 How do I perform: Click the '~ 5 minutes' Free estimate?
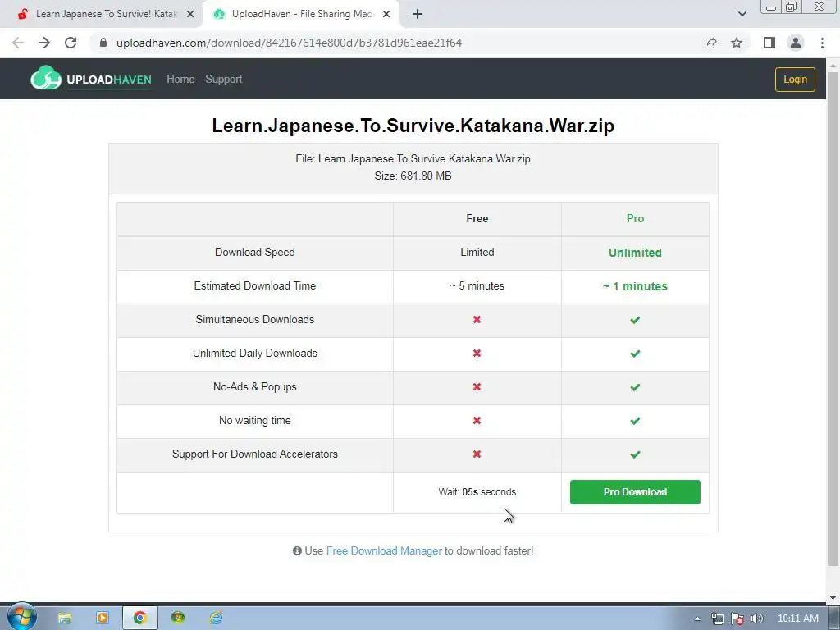tap(477, 286)
